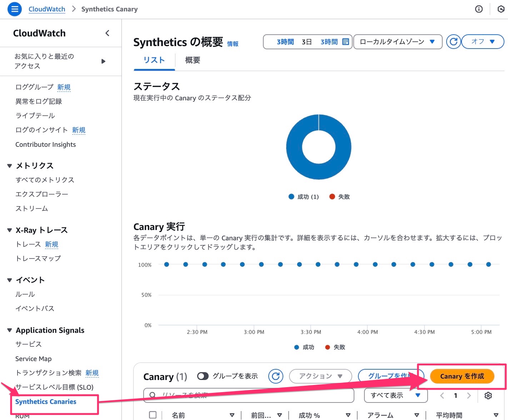Screen dimensions: 508x420
Task: Check the select-all checkbox in Canary table
Action: click(153, 415)
